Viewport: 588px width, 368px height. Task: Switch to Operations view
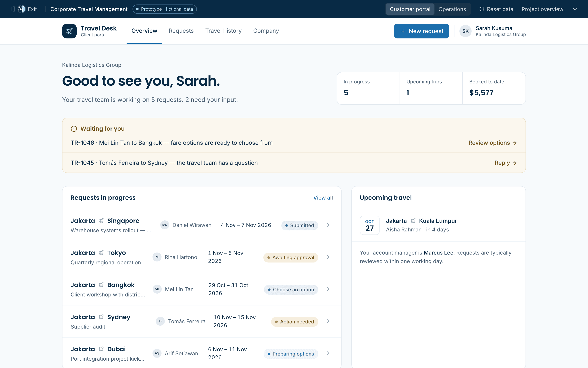(452, 9)
